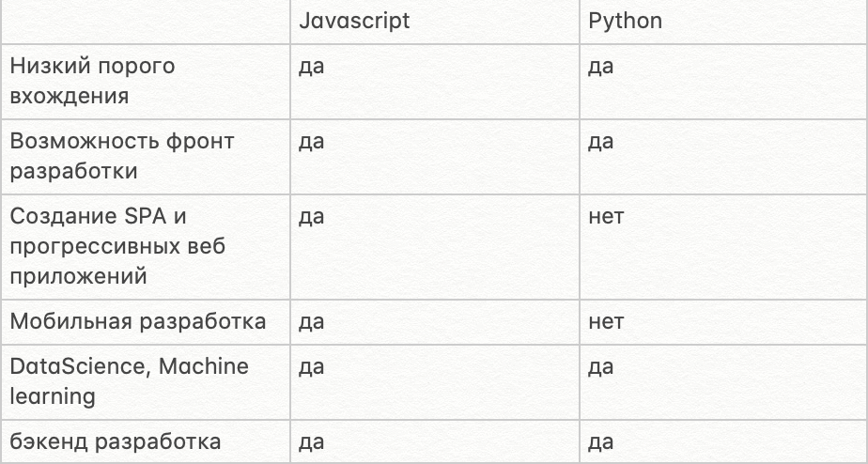Click the Python column header cell
Image resolution: width=868 pixels, height=464 pixels.
[625, 22]
